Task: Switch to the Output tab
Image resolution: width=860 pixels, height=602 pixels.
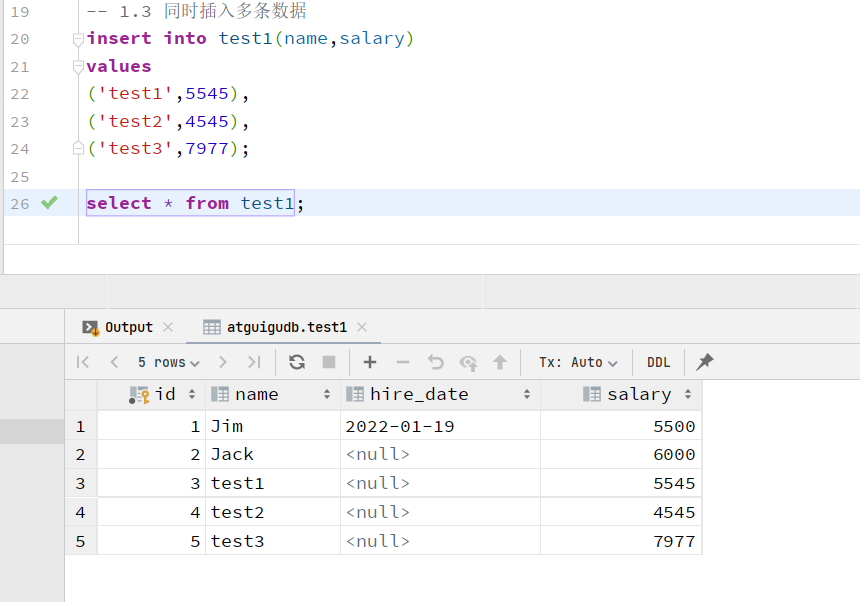Action: (129, 327)
